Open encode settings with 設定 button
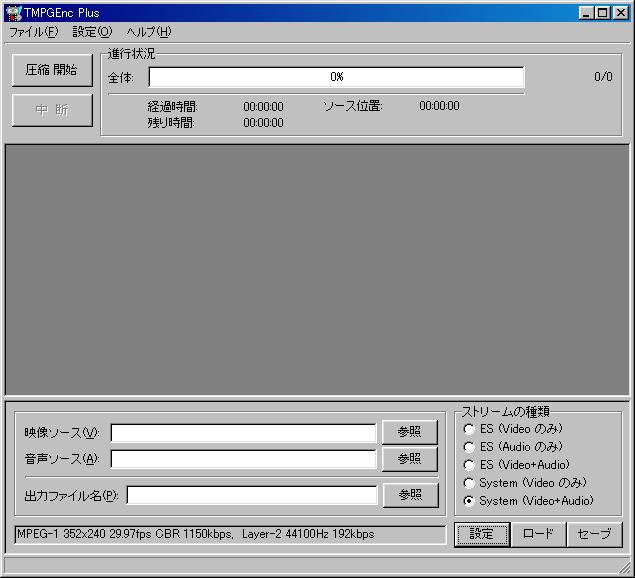The height and width of the screenshot is (578, 635). [482, 534]
